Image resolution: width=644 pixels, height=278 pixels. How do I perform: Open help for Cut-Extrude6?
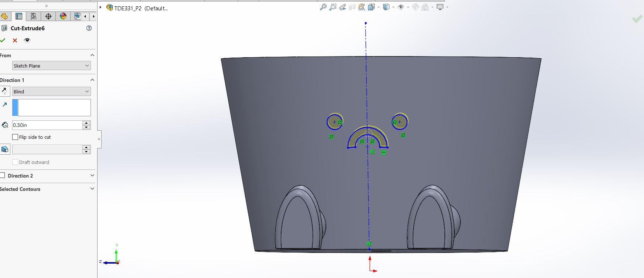[x=89, y=28]
